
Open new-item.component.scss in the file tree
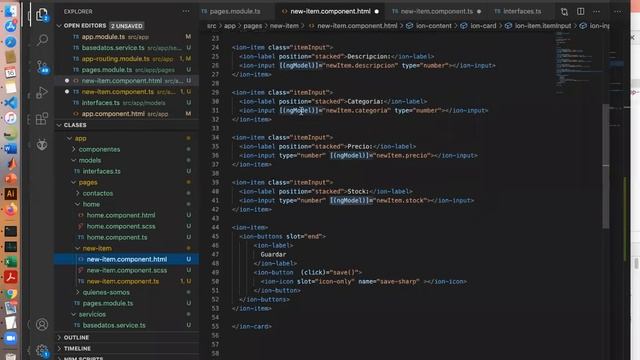(127, 270)
